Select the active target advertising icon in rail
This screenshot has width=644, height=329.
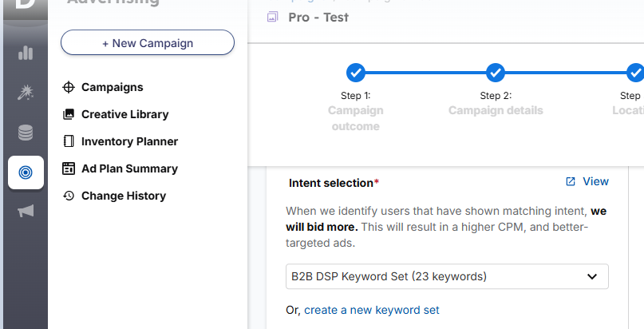pyautogui.click(x=26, y=172)
